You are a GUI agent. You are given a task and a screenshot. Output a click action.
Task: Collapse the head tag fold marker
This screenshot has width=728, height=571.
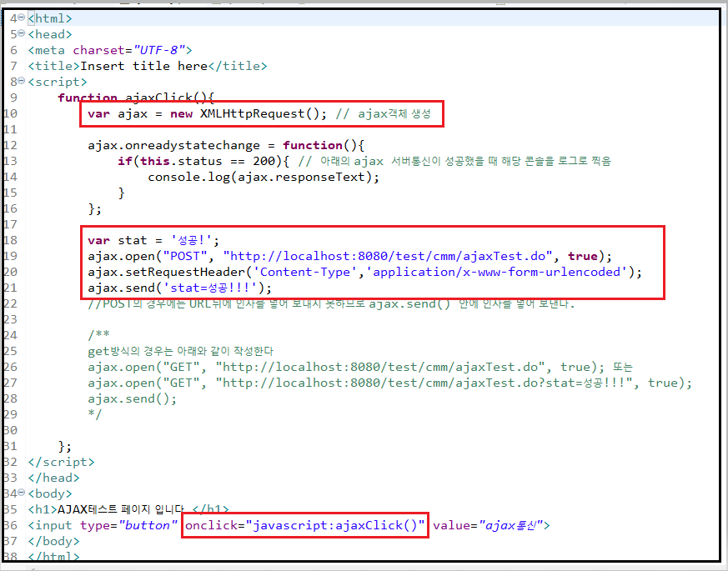22,33
